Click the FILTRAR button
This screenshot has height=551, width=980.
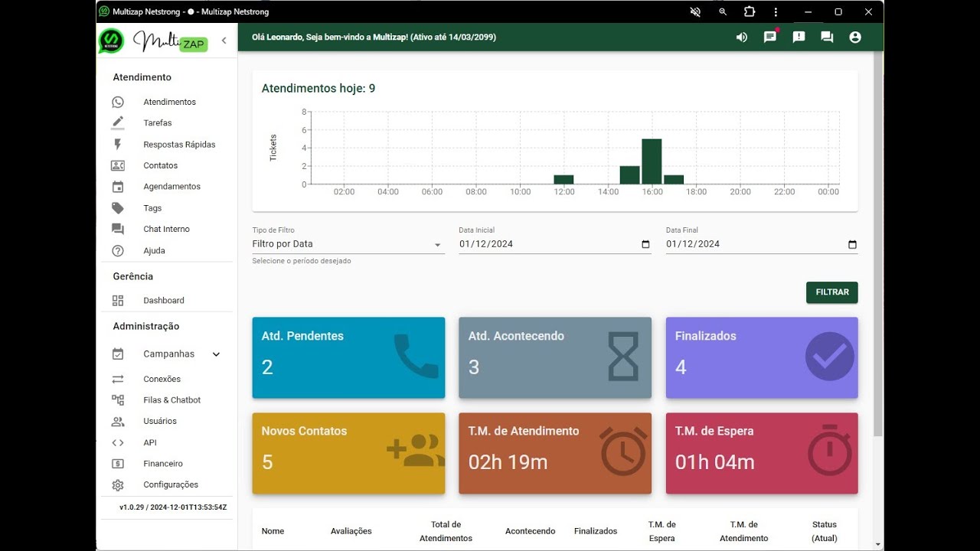831,292
